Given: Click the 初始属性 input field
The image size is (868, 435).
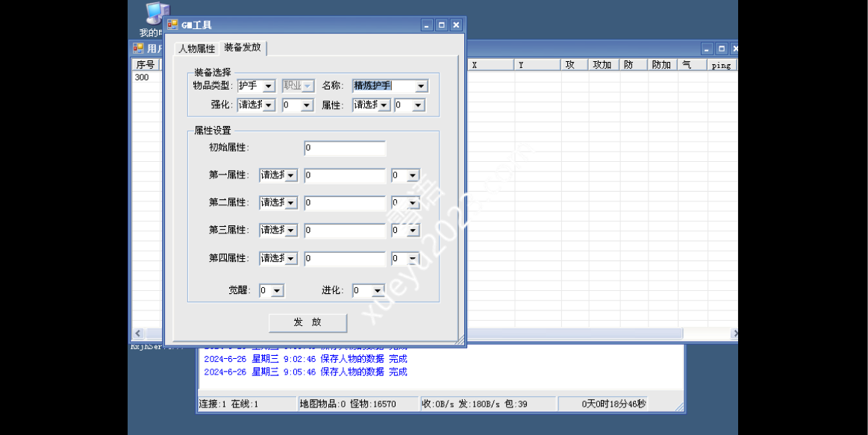Looking at the screenshot, I should [344, 148].
